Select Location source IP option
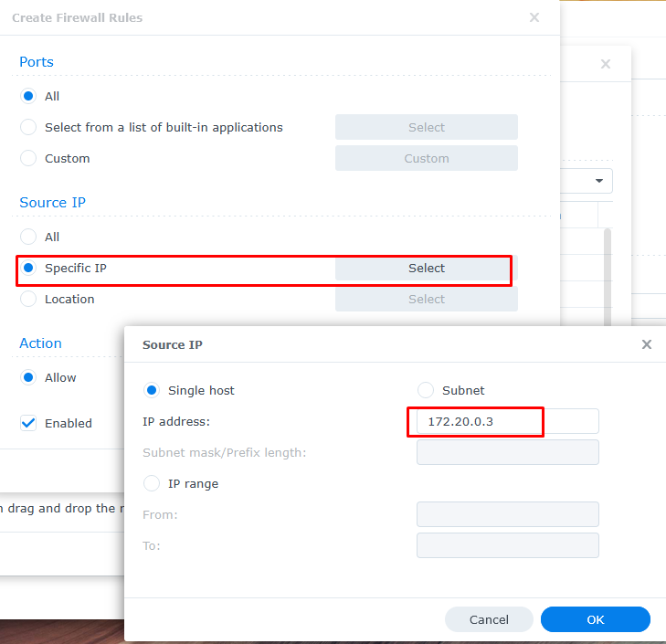Viewport: 666px width, 644px height. tap(28, 299)
